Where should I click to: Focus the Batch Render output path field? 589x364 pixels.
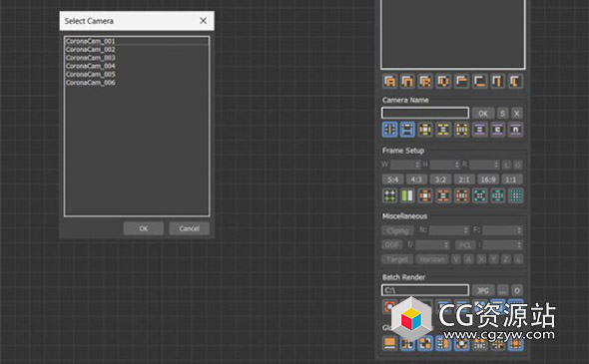[425, 290]
